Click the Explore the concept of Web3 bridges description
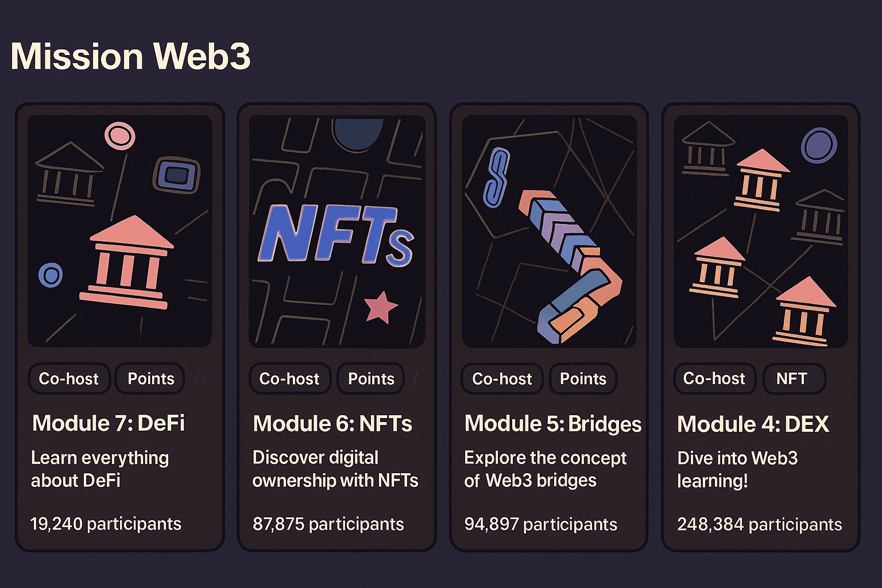 545,469
